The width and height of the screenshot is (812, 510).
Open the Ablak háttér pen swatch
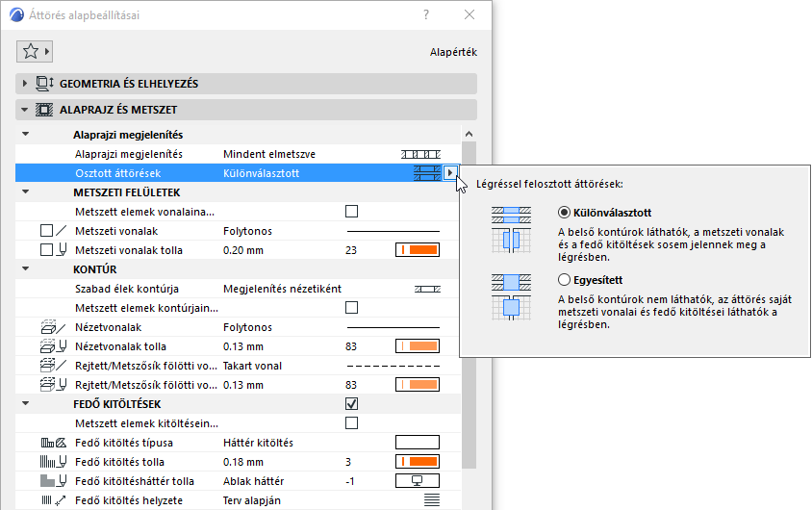click(x=418, y=480)
